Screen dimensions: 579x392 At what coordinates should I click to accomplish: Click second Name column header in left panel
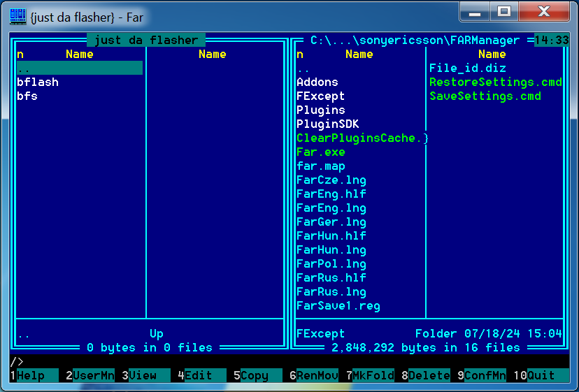coord(213,55)
